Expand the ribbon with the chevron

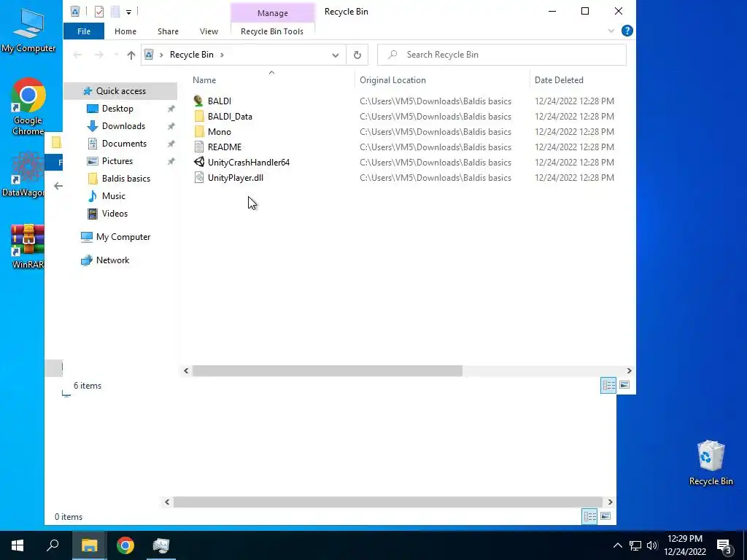coord(611,31)
